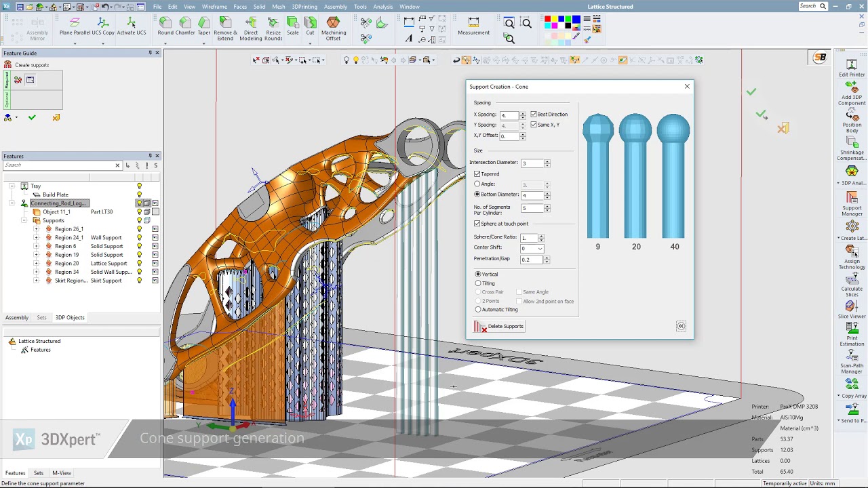Screen dimensions: 868x488
Task: Click the UCS Copy tool
Action: pyautogui.click(x=103, y=26)
